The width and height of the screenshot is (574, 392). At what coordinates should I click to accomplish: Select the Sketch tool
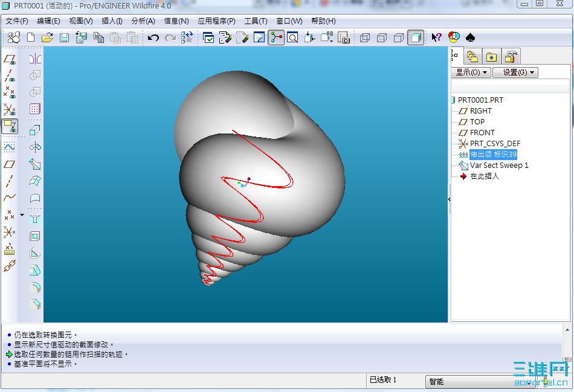[x=9, y=147]
